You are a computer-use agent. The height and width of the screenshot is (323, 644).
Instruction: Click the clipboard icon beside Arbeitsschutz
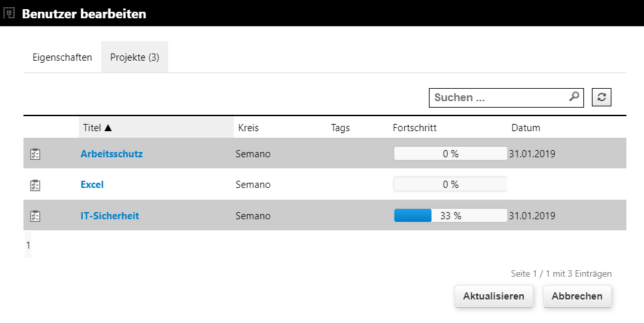(x=36, y=154)
